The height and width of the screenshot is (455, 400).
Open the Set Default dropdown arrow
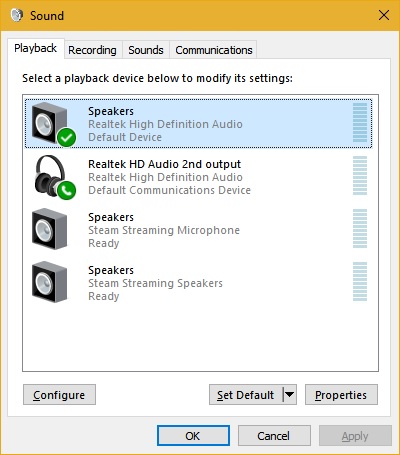click(290, 395)
